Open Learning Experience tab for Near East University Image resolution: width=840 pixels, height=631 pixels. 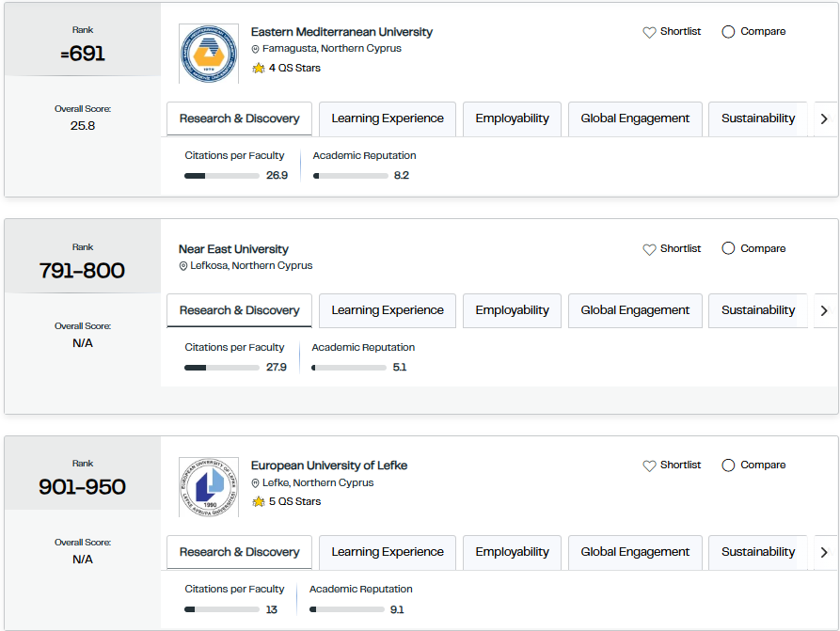pos(388,310)
